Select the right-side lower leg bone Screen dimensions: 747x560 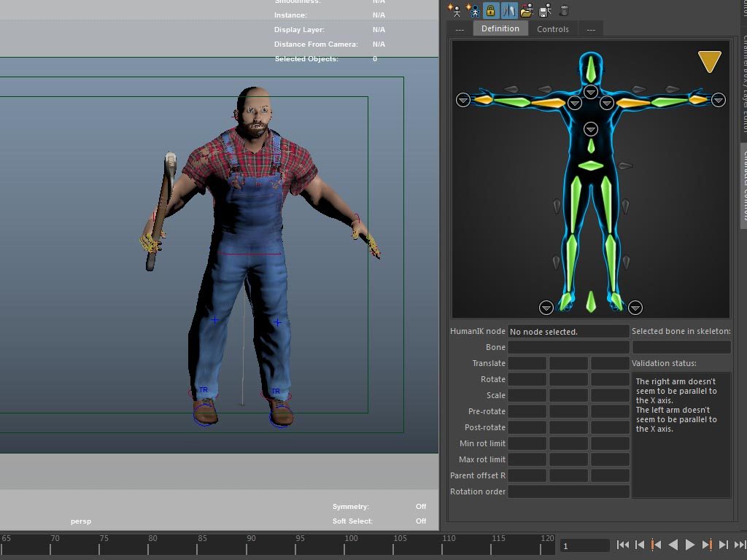tap(611, 262)
